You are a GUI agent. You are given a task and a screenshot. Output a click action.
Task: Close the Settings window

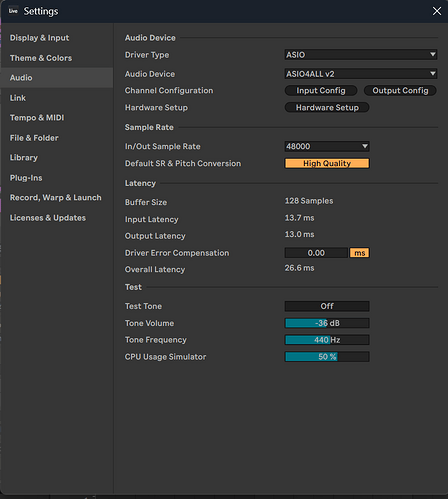click(x=437, y=11)
